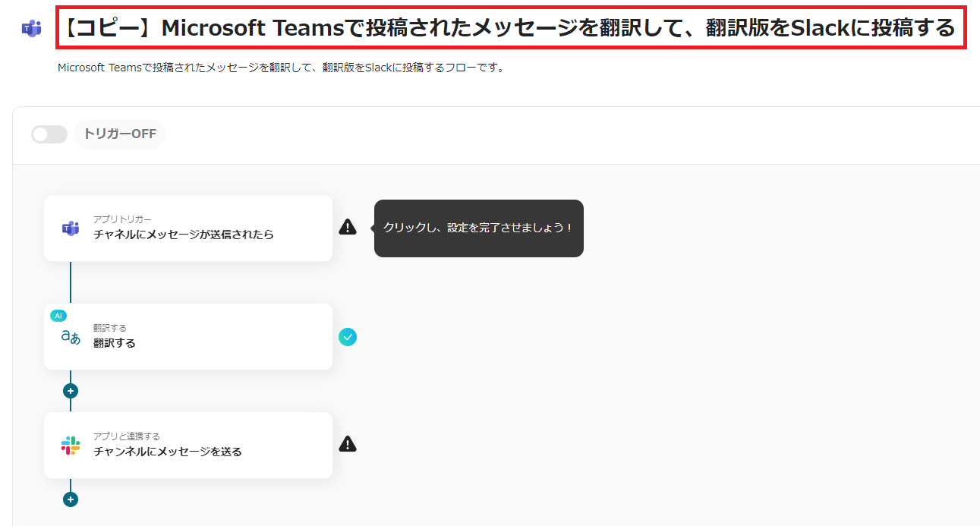Click the flow title starting with 【コピー】Microsoft Teams

click(510, 28)
